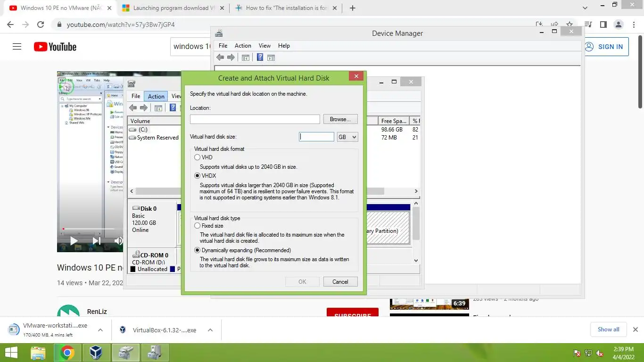Viewport: 644px width, 362px height.
Task: Click Back arrow in Disk Management toolbar
Action: pos(133,108)
